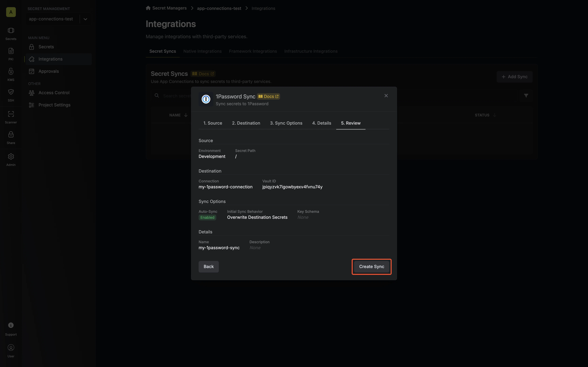
Task: Click connection name my-1password-connection
Action: click(x=225, y=187)
